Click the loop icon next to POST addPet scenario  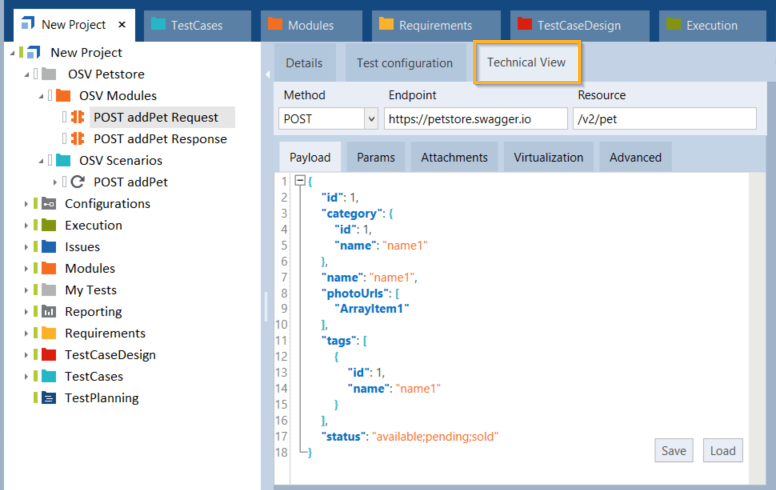tap(77, 182)
